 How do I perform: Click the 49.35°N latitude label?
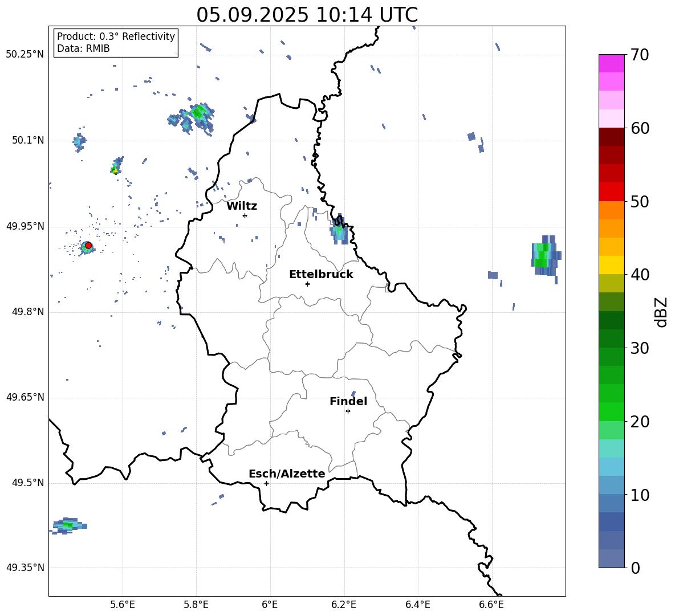click(x=25, y=568)
